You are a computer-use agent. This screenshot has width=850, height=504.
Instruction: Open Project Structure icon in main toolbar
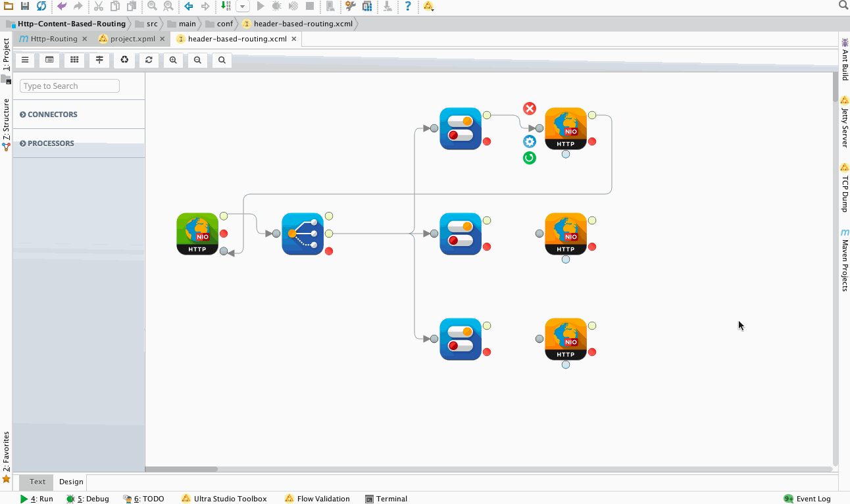pyautogui.click(x=367, y=6)
